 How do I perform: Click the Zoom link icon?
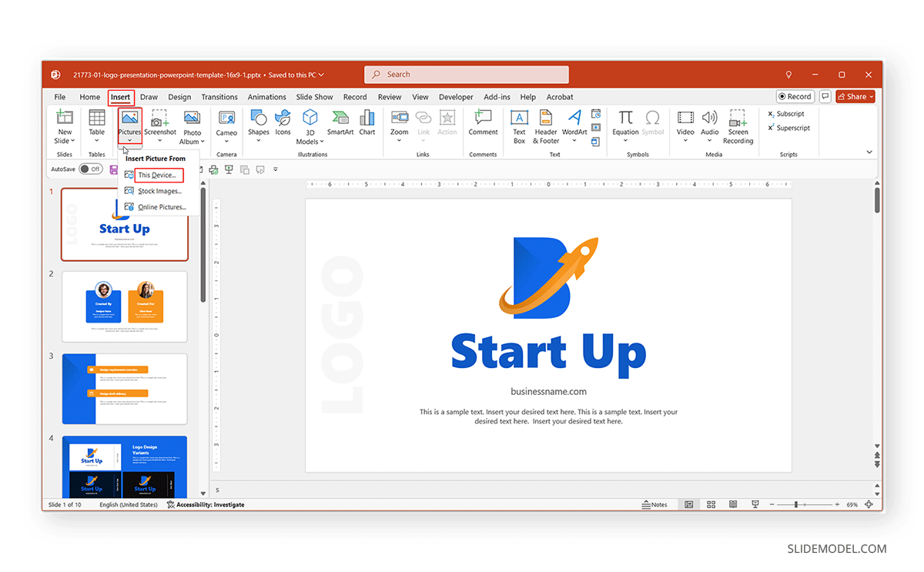pos(400,118)
